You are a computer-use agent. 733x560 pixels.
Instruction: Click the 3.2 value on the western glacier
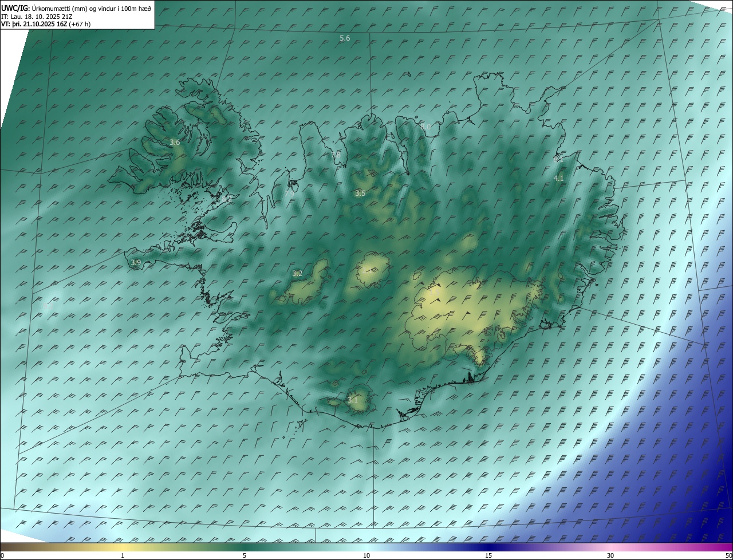(x=297, y=274)
